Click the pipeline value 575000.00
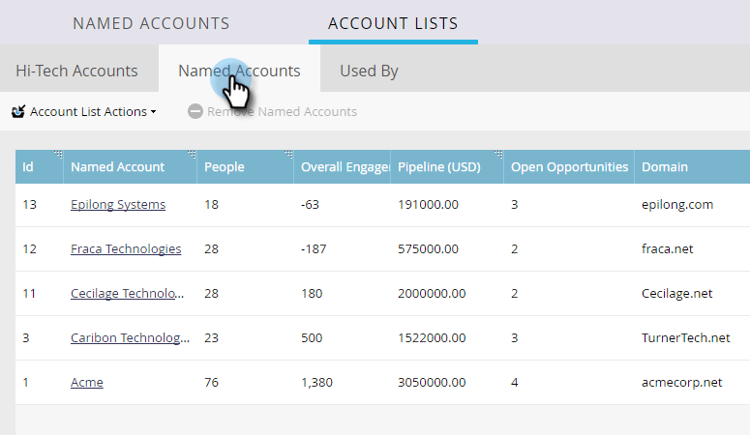The width and height of the screenshot is (750, 435). click(x=428, y=249)
